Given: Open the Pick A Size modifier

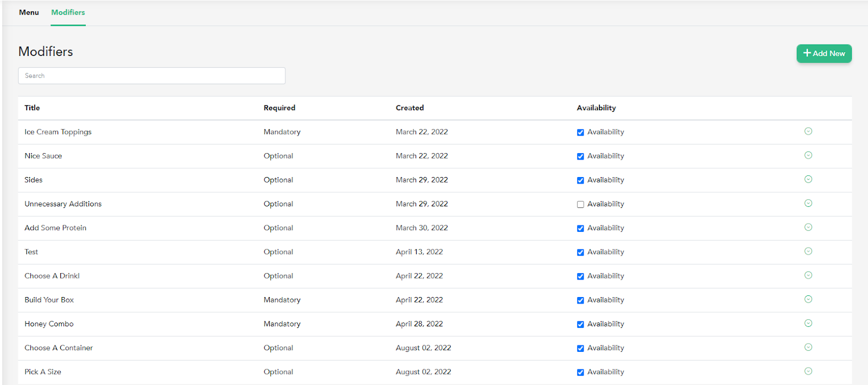Looking at the screenshot, I should [x=43, y=372].
